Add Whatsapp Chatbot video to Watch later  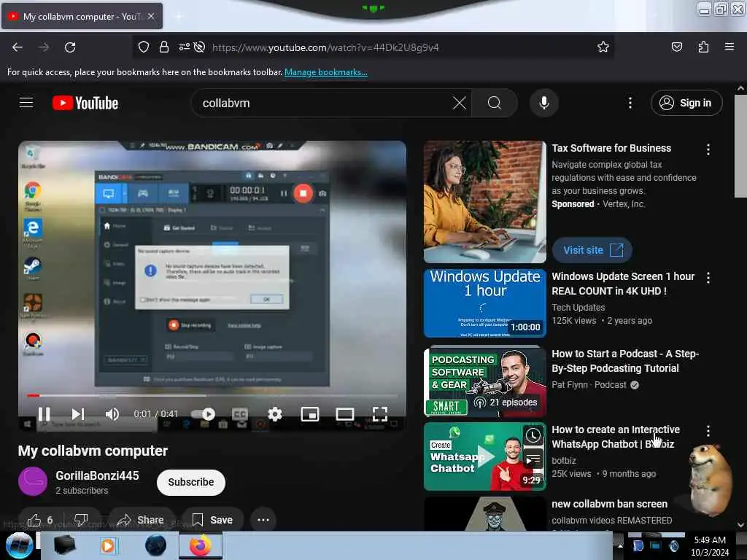point(533,435)
